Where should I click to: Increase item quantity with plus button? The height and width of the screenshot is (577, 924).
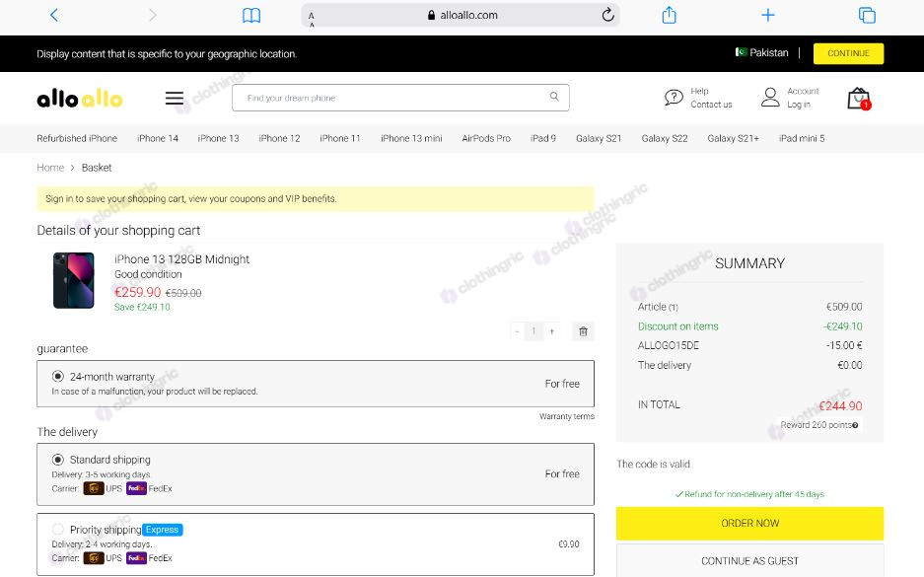point(552,331)
